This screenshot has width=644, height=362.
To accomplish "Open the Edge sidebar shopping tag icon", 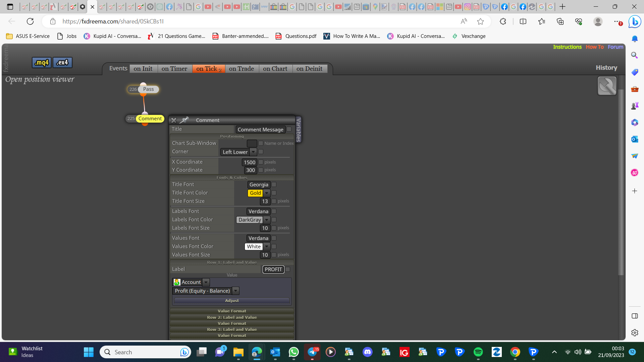I will point(634,72).
